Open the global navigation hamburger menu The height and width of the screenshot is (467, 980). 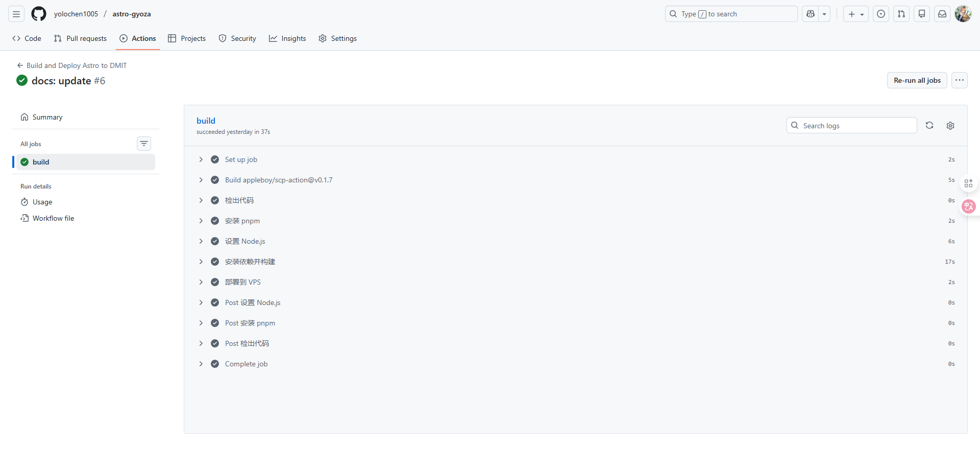click(x=16, y=14)
